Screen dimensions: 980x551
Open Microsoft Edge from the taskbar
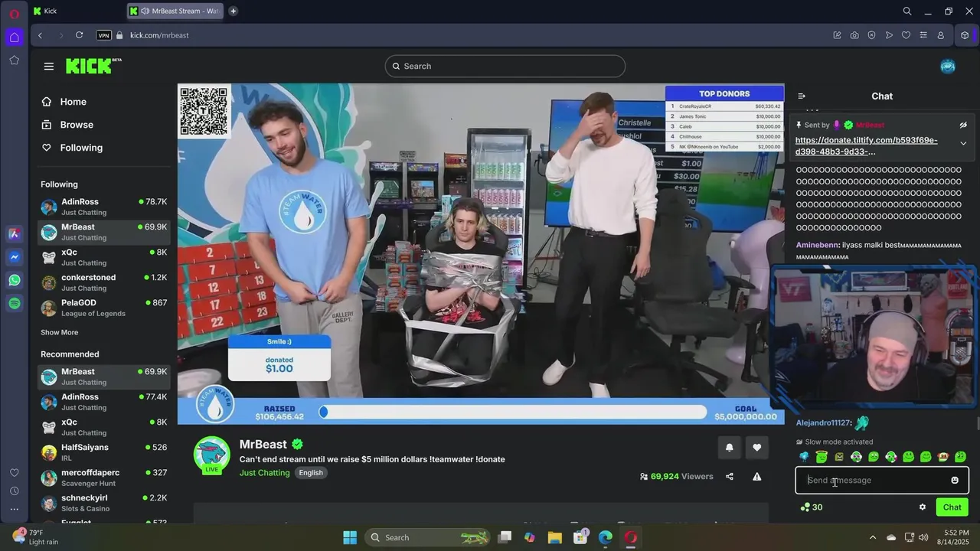point(606,537)
